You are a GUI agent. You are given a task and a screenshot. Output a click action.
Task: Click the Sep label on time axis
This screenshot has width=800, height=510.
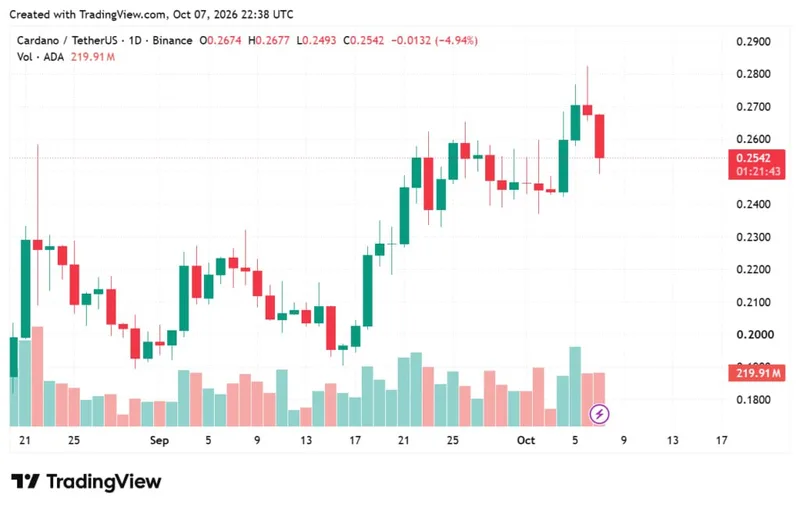tap(159, 440)
